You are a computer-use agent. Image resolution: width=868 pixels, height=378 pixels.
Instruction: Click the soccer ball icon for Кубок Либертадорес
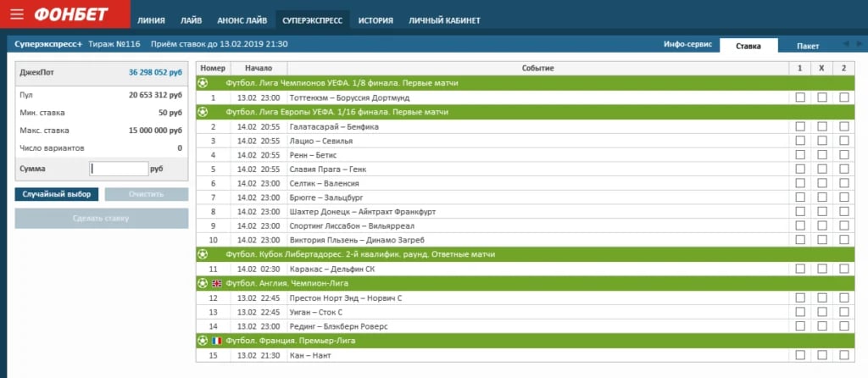(x=203, y=254)
